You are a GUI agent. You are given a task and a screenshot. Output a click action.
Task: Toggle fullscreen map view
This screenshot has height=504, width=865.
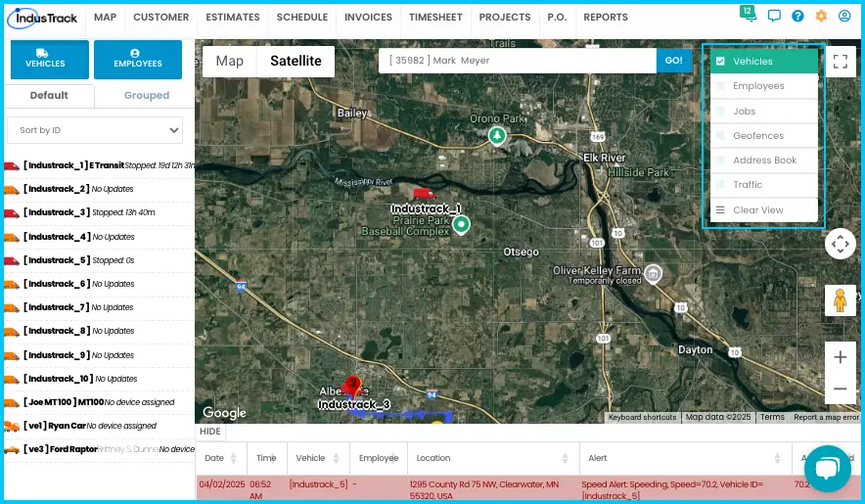[841, 62]
